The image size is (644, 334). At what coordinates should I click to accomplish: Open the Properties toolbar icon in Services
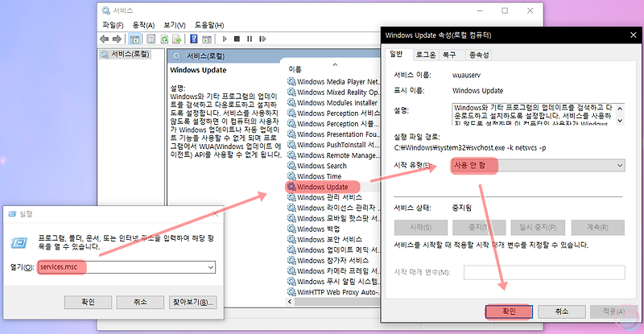coord(151,39)
